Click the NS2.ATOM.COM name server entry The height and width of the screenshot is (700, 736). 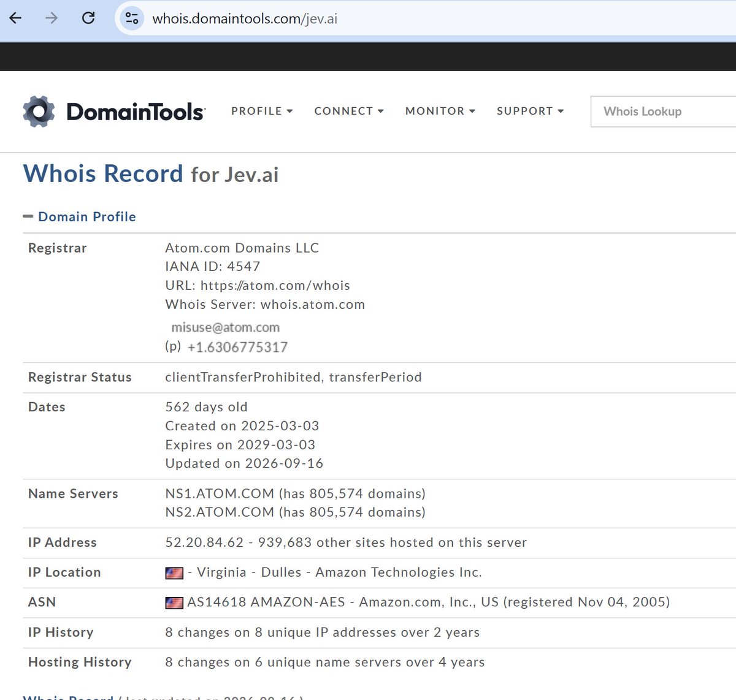pos(295,512)
